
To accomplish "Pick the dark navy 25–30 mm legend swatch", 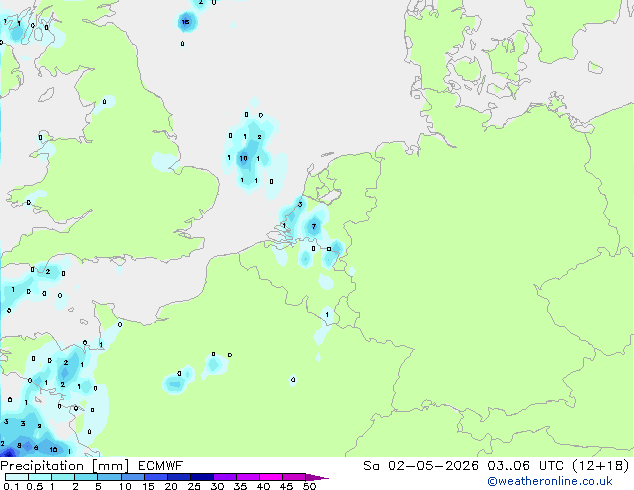I will click(x=202, y=477).
